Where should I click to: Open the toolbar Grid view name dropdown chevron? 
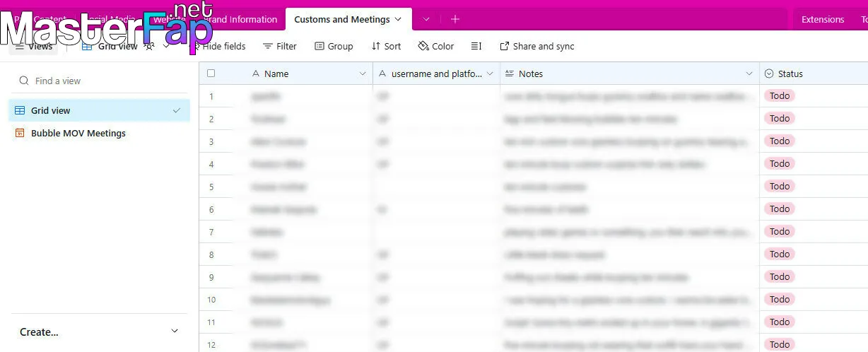point(166,46)
